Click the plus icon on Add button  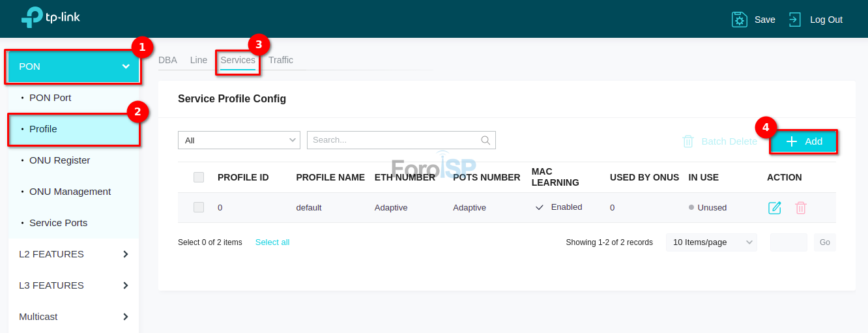pos(792,141)
